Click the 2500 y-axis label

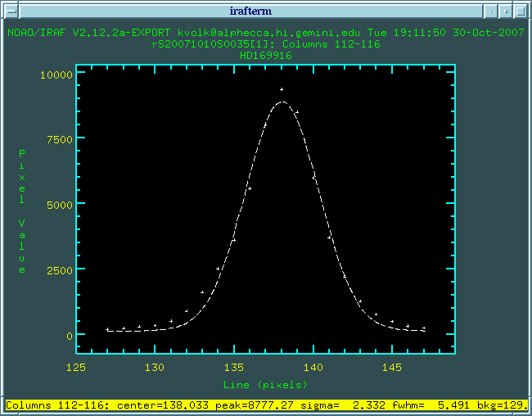pyautogui.click(x=60, y=271)
